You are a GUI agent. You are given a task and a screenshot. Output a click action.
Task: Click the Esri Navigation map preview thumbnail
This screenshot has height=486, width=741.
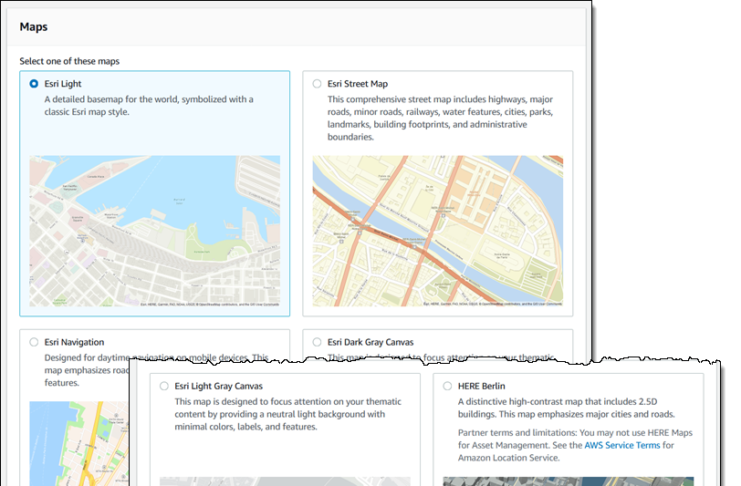coord(79,443)
